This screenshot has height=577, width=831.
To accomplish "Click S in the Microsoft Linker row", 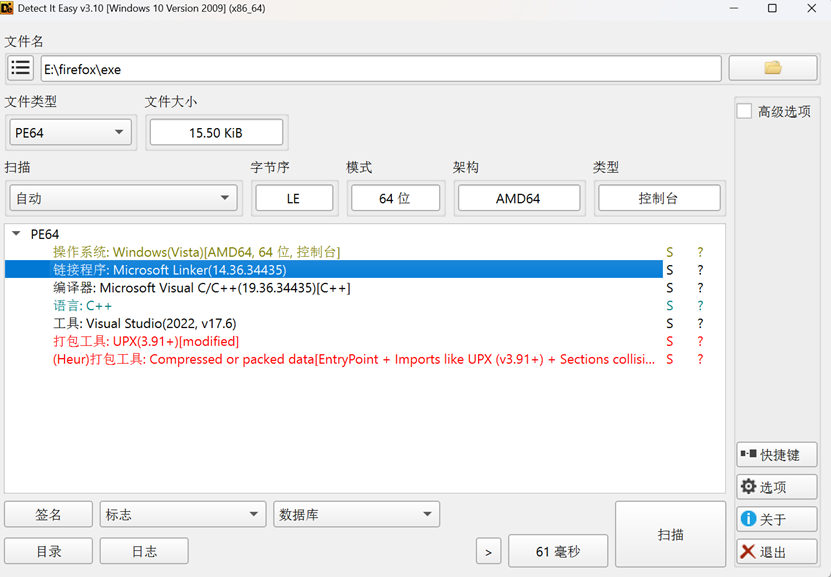I will 670,270.
